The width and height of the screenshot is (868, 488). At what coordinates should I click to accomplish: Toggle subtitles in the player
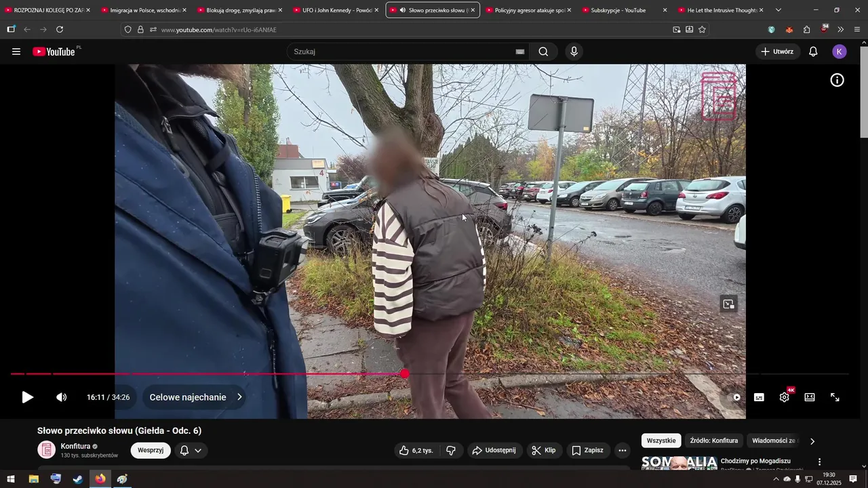[x=759, y=397]
